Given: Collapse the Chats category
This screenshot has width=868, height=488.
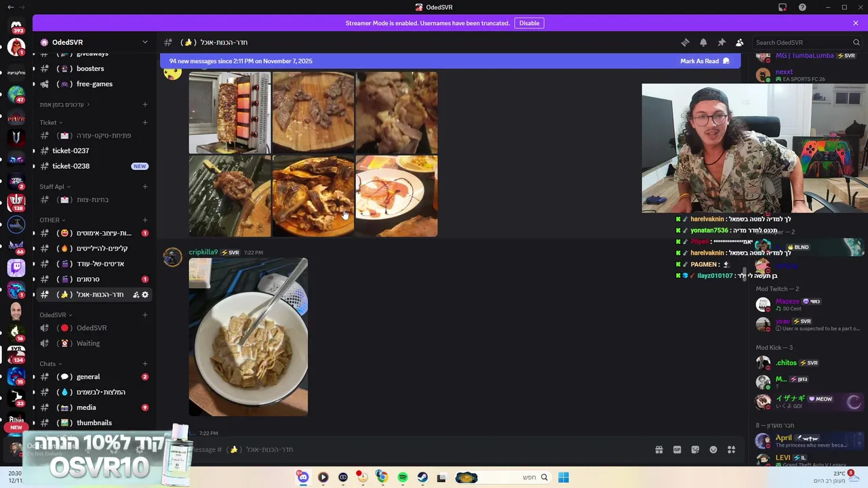Looking at the screenshot, I should 51,364.
